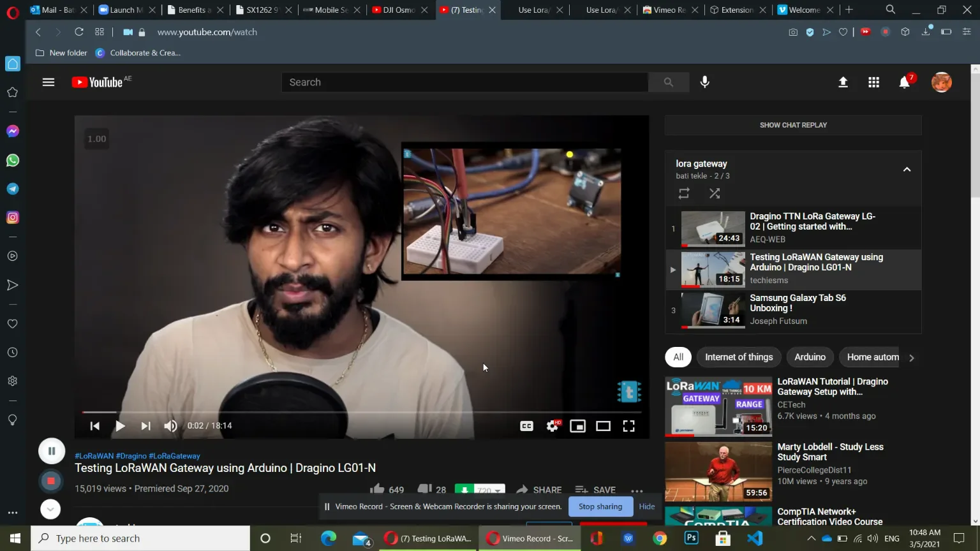Open YouTube apps grid
This screenshot has width=980, height=551.
tap(874, 82)
